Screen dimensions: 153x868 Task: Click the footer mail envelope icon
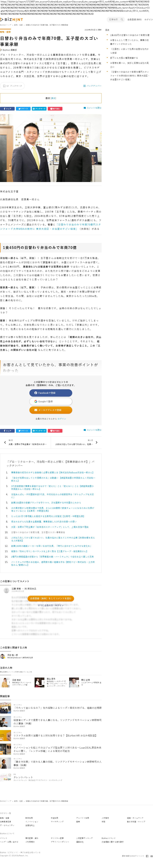point(151,856)
